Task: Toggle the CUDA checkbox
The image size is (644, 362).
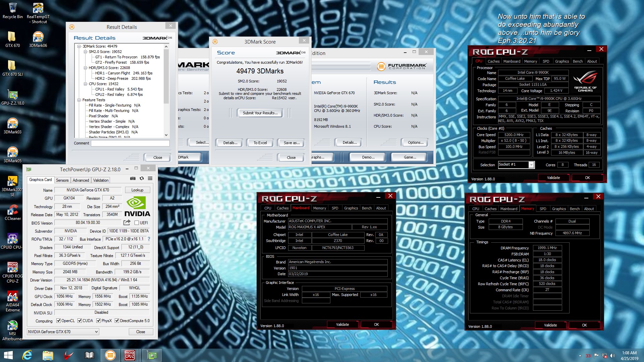Action: pos(80,321)
